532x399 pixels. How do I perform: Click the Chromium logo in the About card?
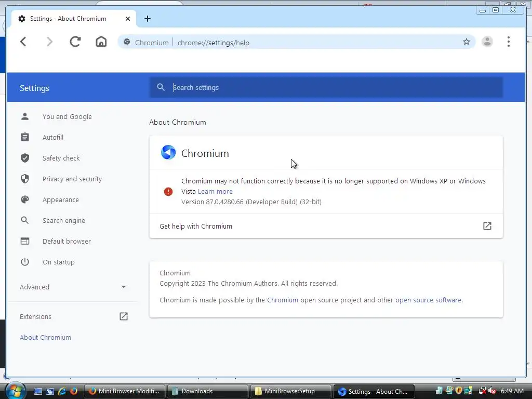click(168, 152)
